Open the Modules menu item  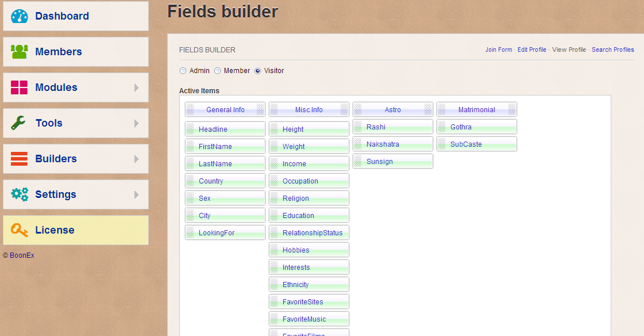76,87
